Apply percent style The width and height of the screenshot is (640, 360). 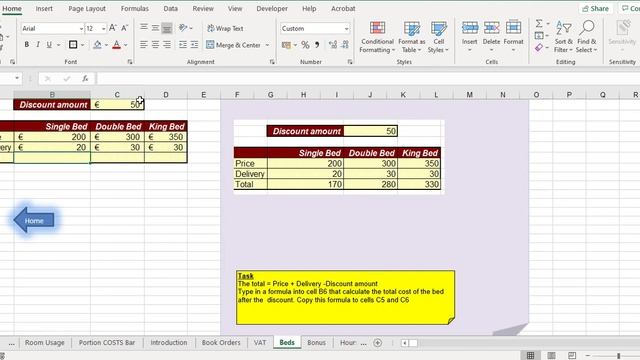[x=305, y=45]
